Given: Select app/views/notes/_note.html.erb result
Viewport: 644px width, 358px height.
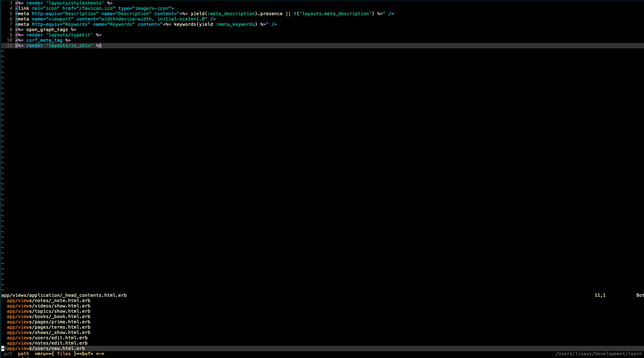Looking at the screenshot, I should pyautogui.click(x=48, y=301).
